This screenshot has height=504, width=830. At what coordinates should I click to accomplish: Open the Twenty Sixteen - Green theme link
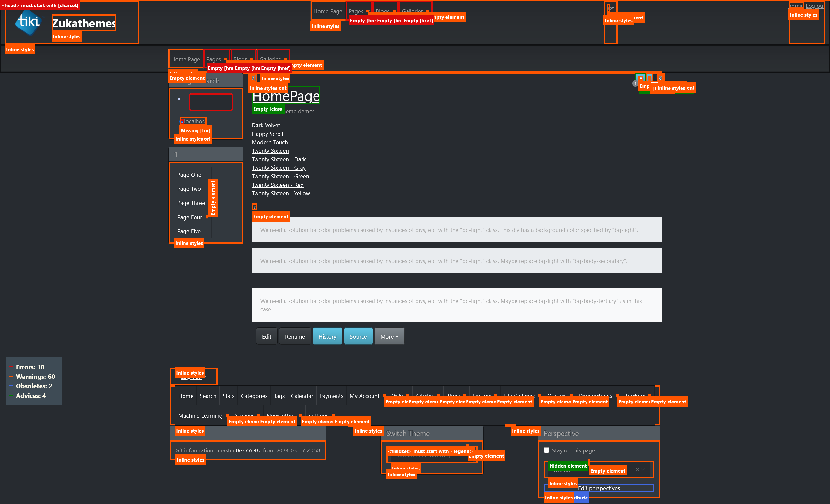click(x=280, y=176)
